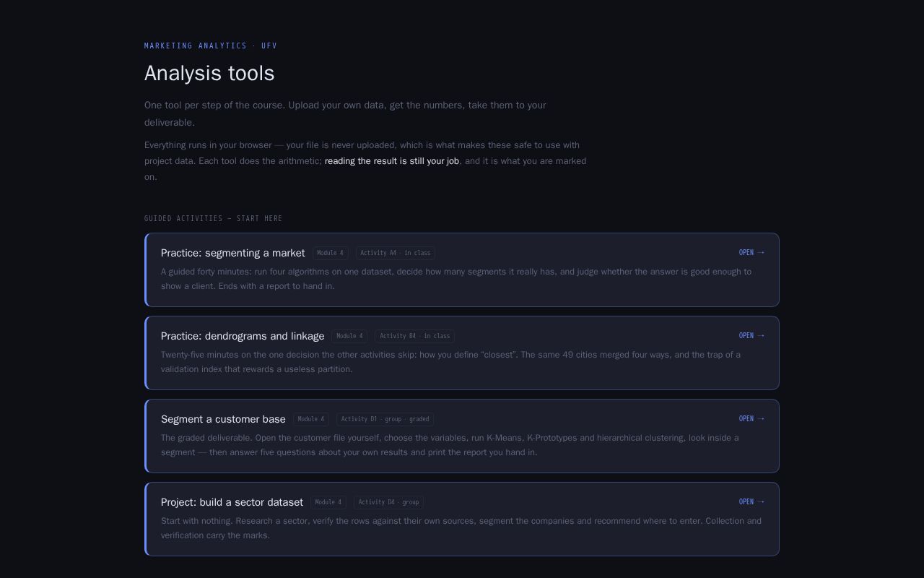The width and height of the screenshot is (924, 578).
Task: Click description starting 'Twenty-five minutes on the one decision'
Action: 450,362
